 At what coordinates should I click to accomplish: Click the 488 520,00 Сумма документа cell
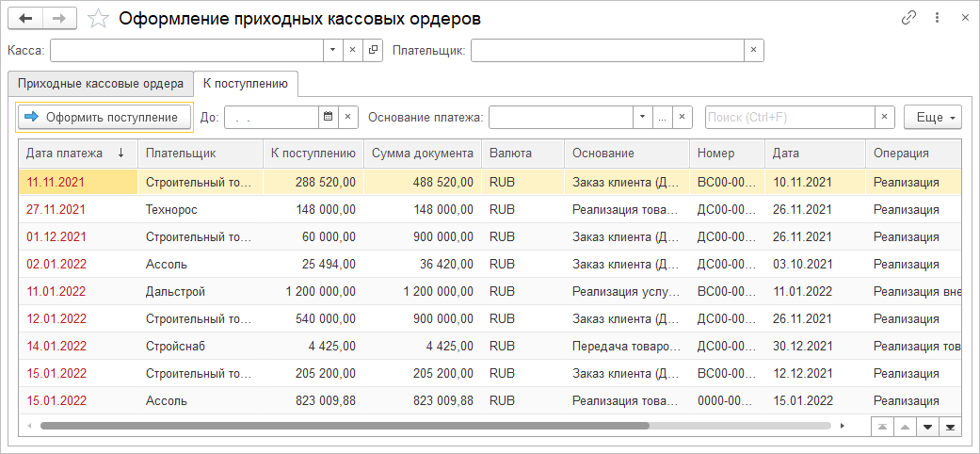coord(423,182)
